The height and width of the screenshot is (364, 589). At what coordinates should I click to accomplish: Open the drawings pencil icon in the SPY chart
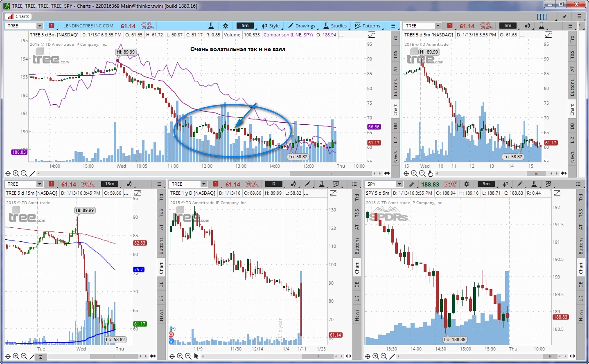pyautogui.click(x=520, y=184)
